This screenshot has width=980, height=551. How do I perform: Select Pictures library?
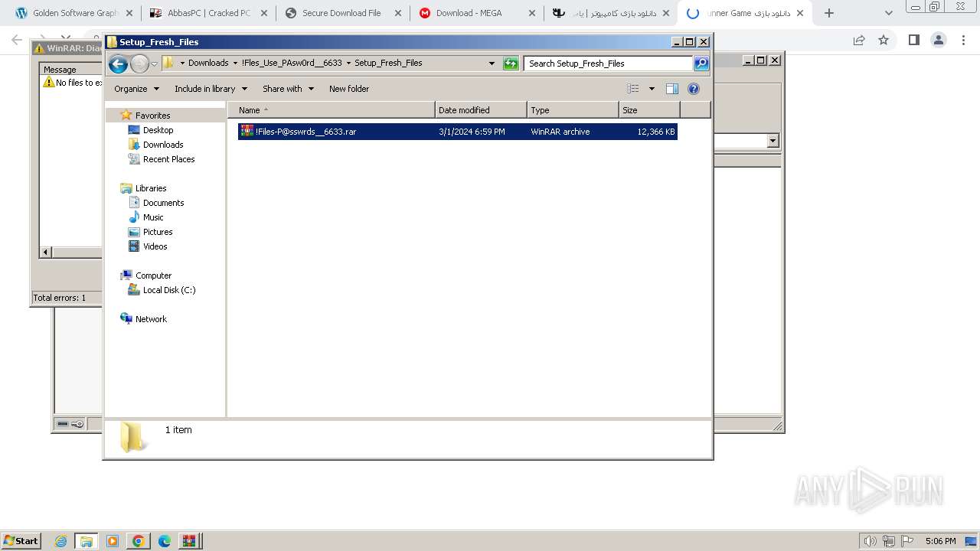(x=157, y=232)
